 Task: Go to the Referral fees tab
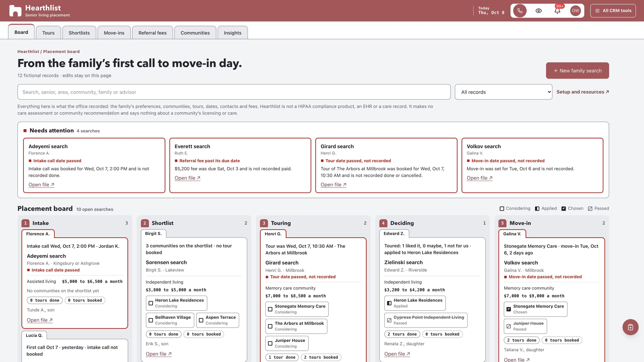coord(152,33)
